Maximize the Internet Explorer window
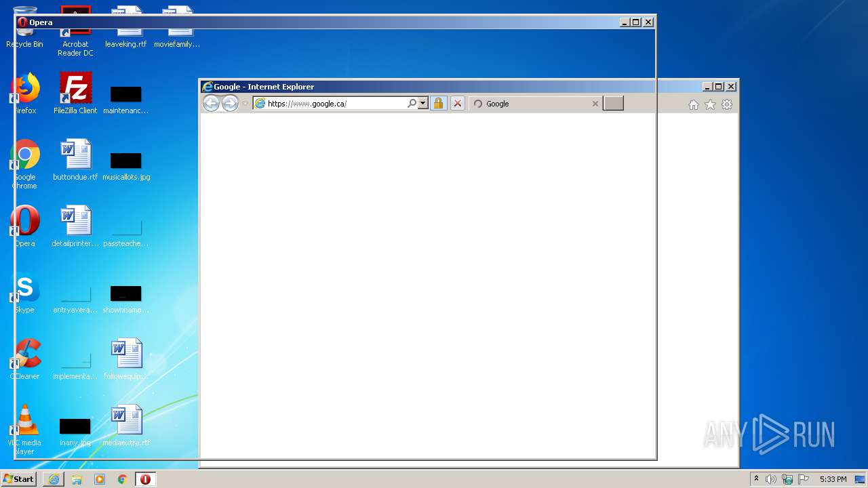The width and height of the screenshot is (868, 488). pyautogui.click(x=719, y=87)
